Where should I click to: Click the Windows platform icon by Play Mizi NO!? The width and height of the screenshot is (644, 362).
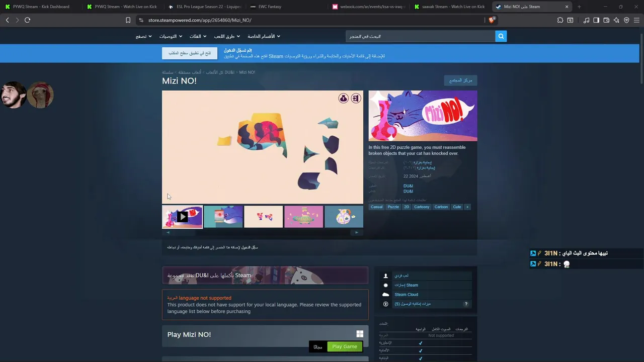point(360,334)
